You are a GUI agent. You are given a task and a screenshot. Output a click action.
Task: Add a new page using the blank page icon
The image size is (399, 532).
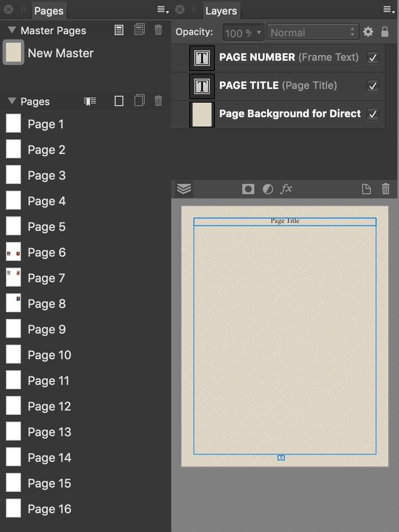[x=119, y=101]
